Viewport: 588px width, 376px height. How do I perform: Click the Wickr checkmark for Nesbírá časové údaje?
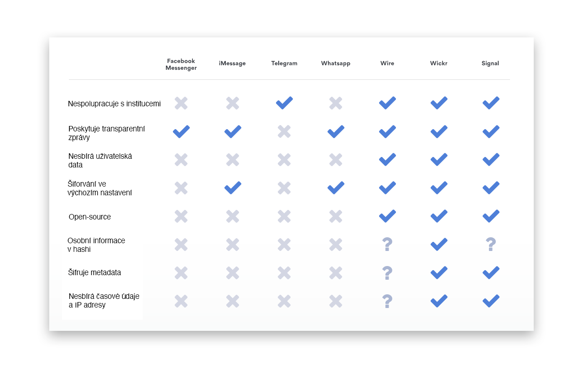pos(439,301)
